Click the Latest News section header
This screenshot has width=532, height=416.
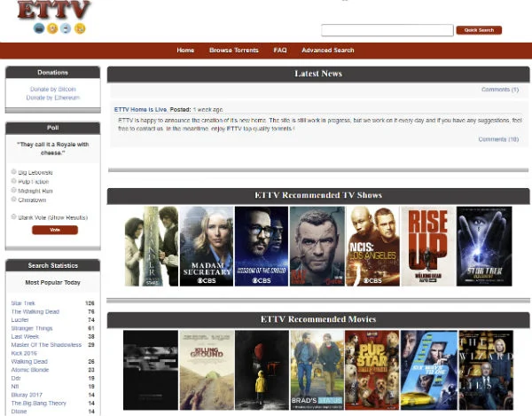point(318,74)
